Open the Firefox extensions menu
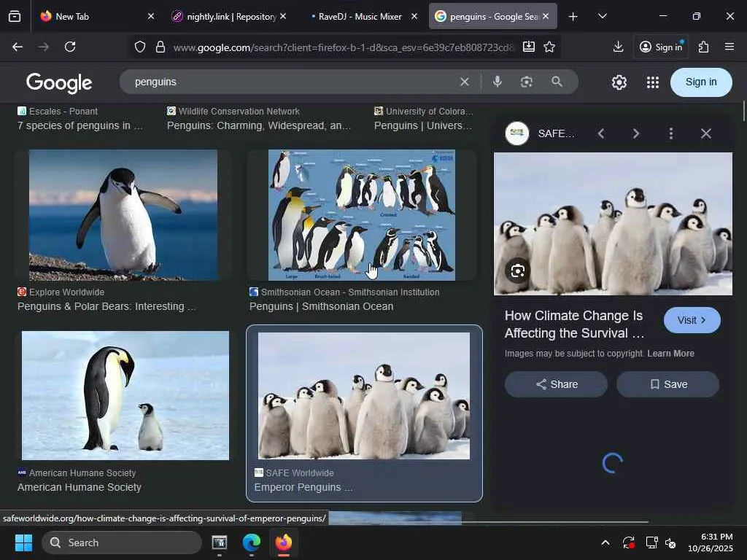The height and width of the screenshot is (560, 747). tap(703, 47)
